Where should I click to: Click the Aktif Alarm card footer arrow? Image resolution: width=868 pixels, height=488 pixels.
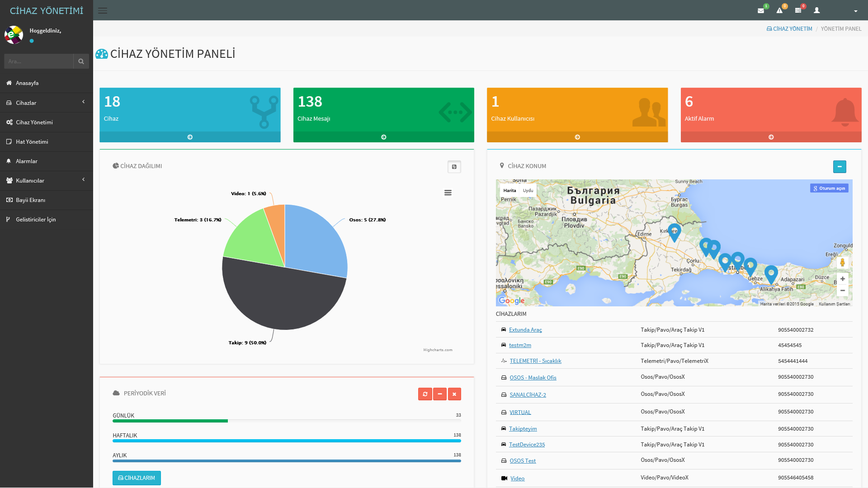pos(771,137)
